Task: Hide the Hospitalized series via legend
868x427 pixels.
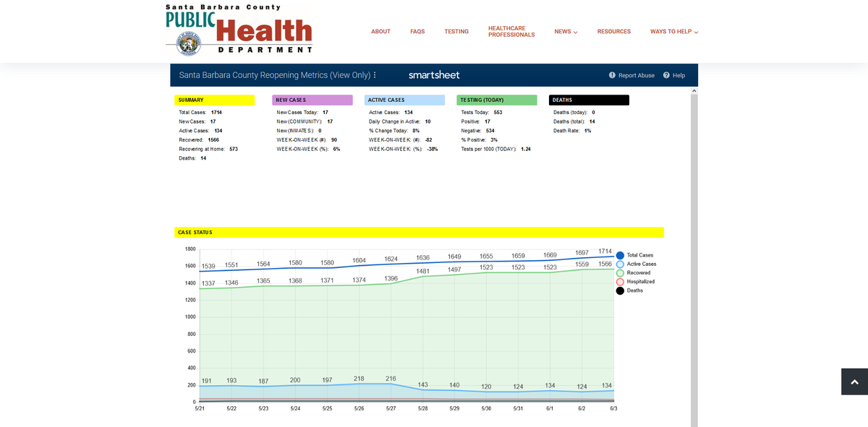Action: [620, 282]
